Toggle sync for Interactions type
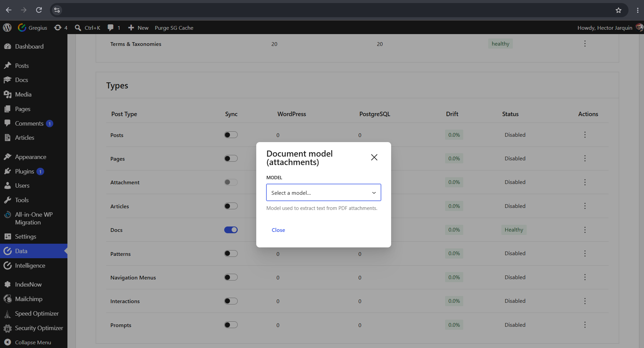 coord(231,301)
